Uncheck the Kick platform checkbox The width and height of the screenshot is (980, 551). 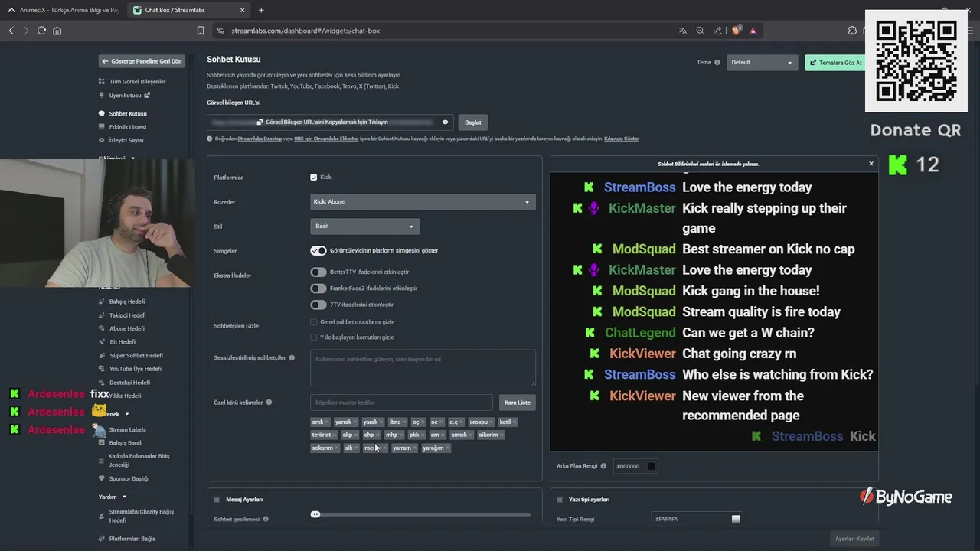tap(313, 177)
